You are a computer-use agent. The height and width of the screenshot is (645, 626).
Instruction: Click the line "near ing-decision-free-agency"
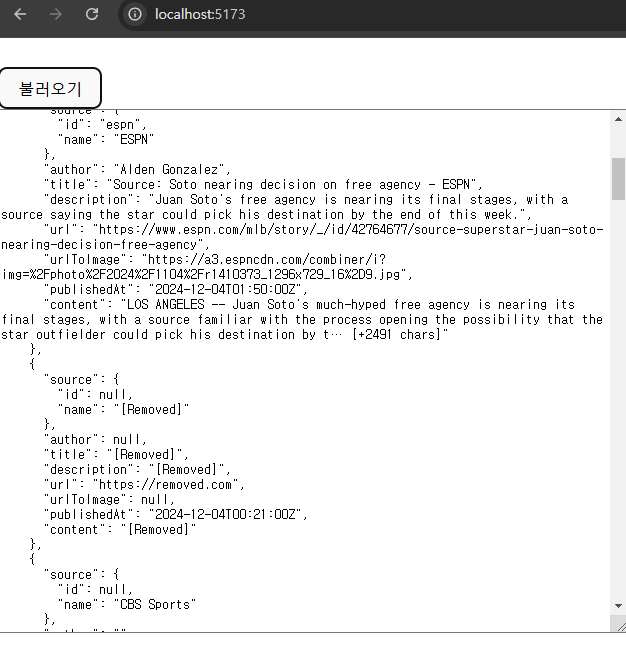(106, 245)
